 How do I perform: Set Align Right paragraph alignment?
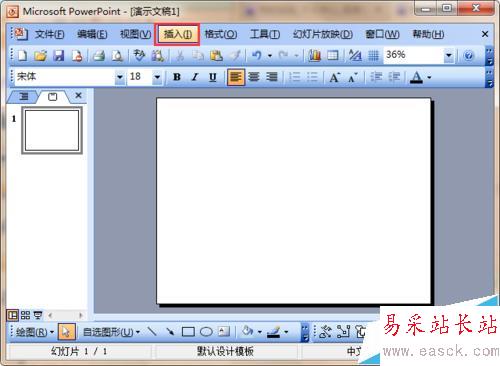click(272, 77)
